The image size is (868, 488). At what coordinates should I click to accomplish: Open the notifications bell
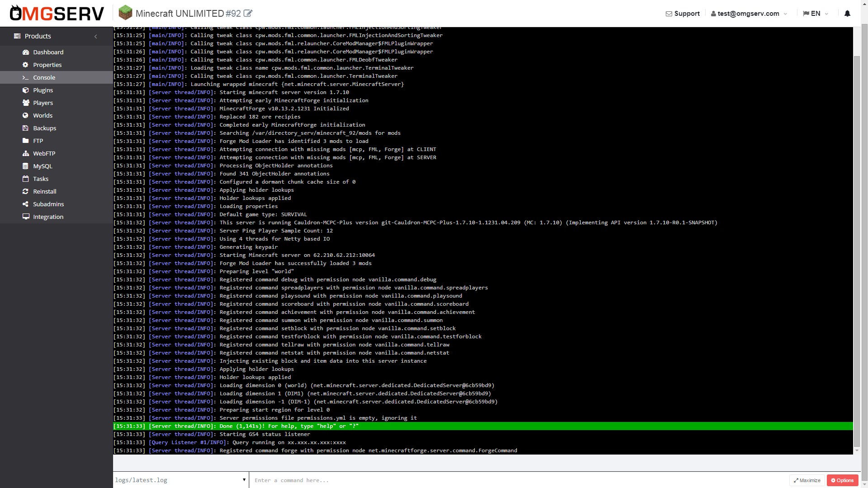847,14
